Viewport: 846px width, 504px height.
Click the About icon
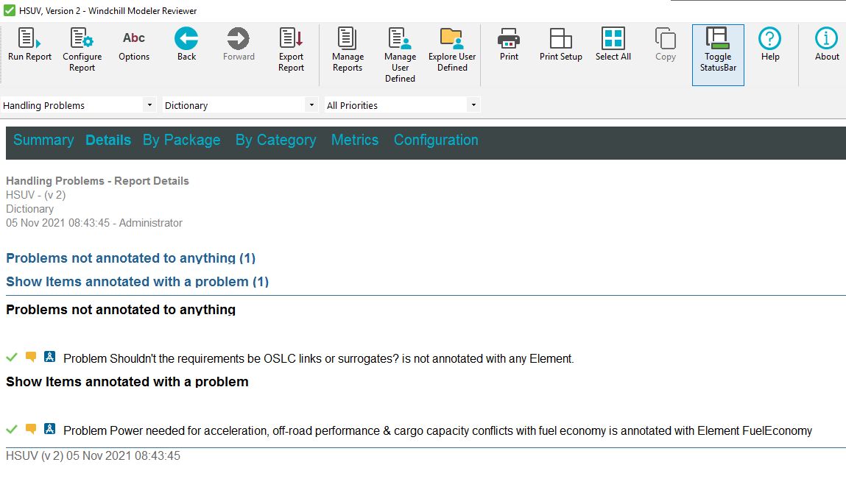click(x=825, y=44)
